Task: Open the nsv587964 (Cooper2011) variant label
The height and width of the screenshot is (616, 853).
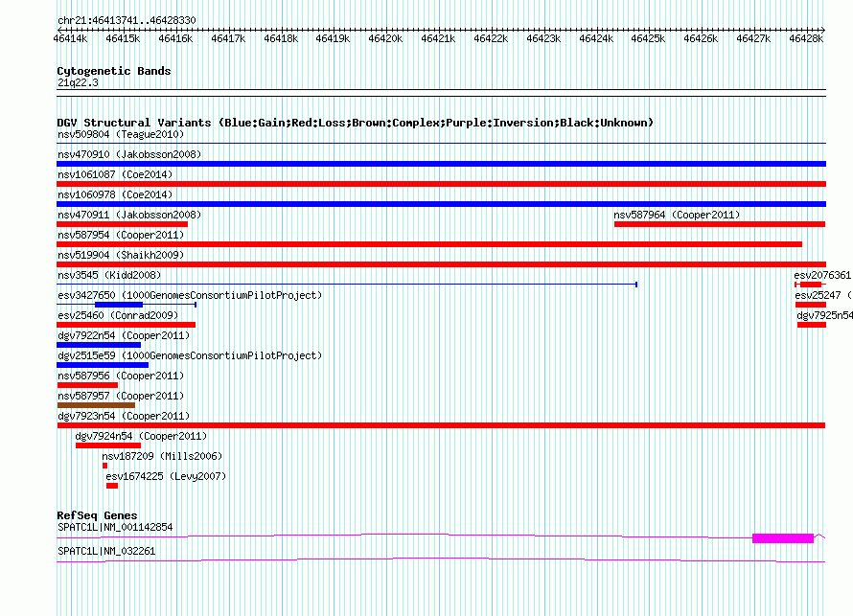Action: [x=677, y=215]
